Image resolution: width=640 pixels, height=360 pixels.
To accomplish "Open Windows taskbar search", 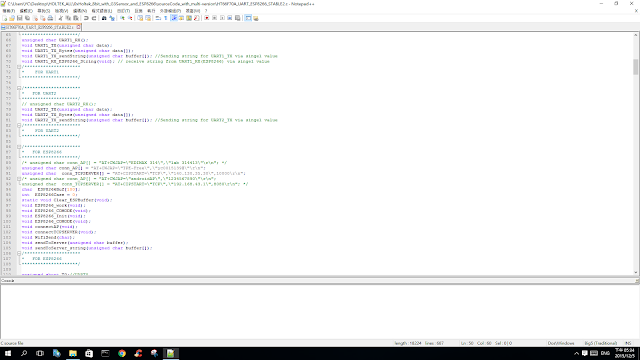I will (x=24, y=353).
